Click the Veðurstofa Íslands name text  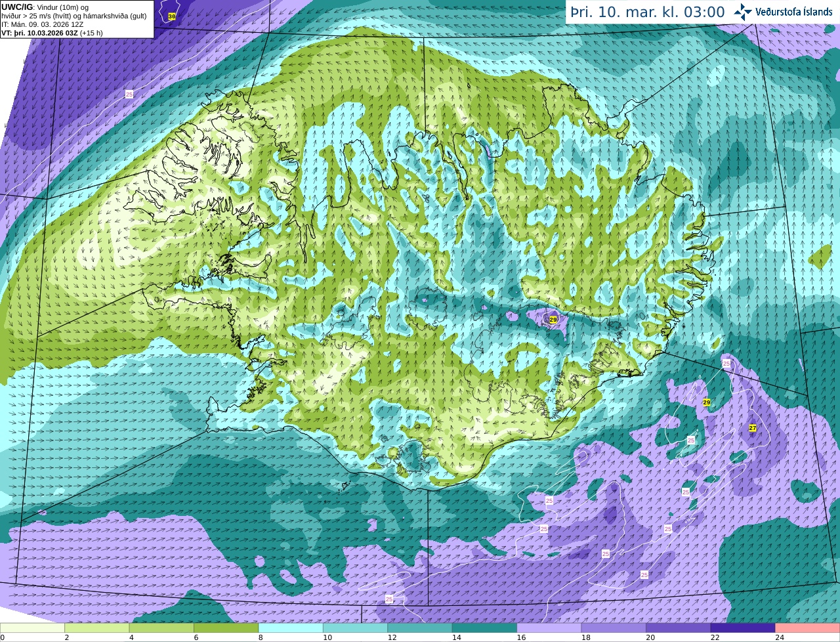click(793, 12)
